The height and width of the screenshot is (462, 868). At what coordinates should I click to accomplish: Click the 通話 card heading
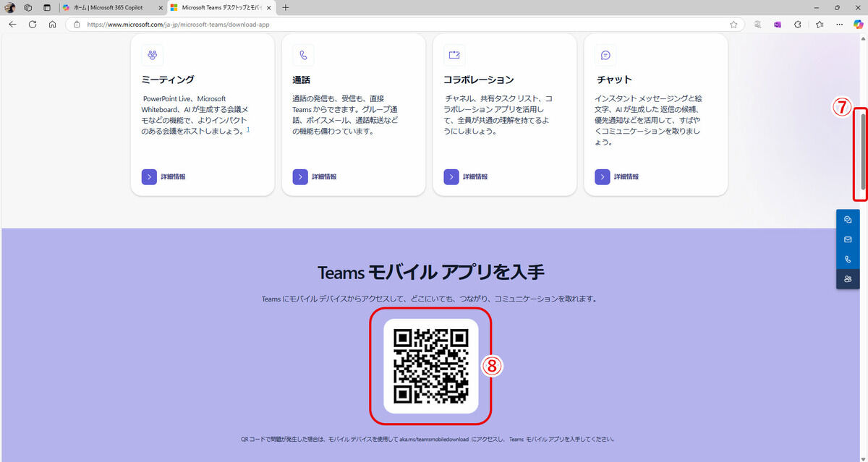point(302,80)
